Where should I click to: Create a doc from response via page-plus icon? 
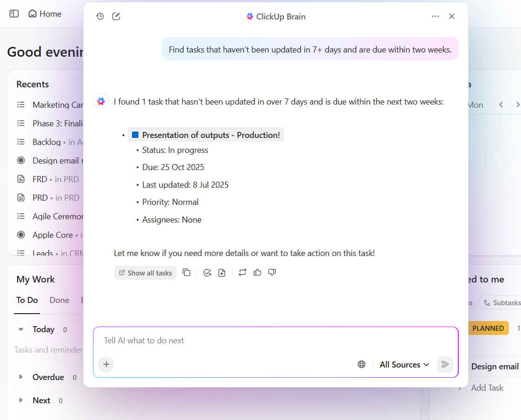point(222,273)
